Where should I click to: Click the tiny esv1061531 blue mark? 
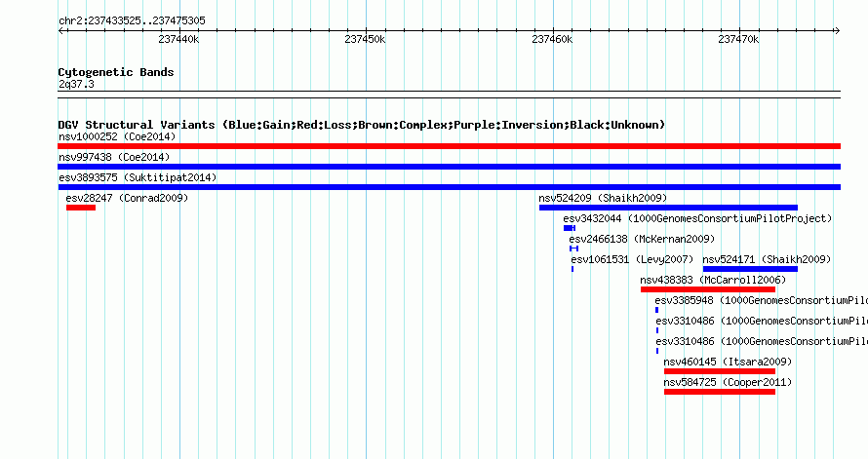click(x=572, y=269)
